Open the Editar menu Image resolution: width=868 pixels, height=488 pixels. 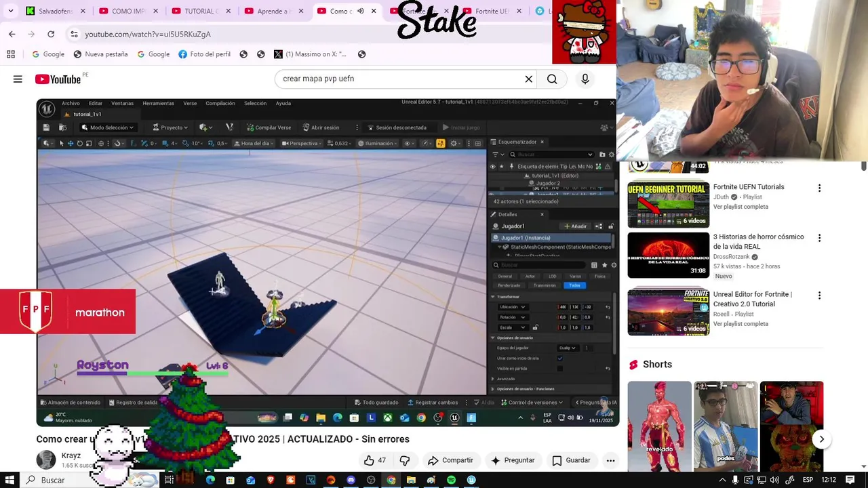coord(96,103)
